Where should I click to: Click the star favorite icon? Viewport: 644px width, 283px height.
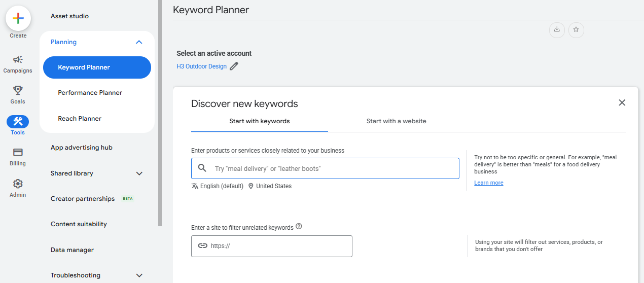(576, 29)
